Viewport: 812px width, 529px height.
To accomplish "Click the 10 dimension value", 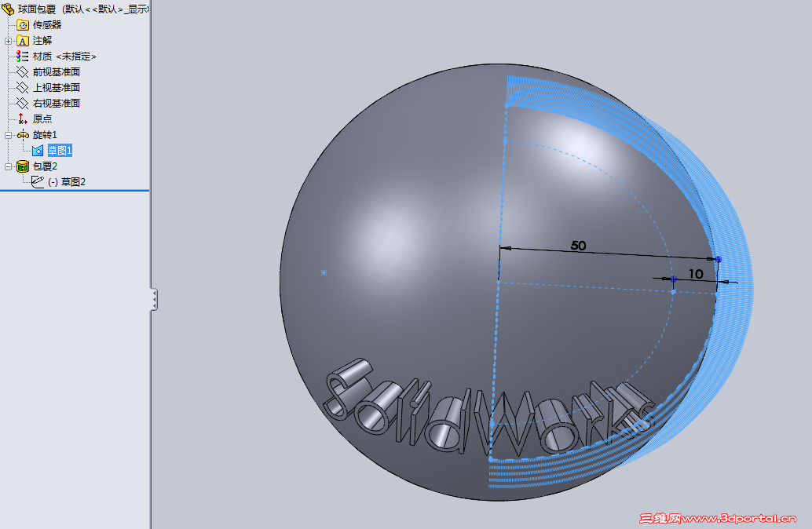I will click(696, 274).
